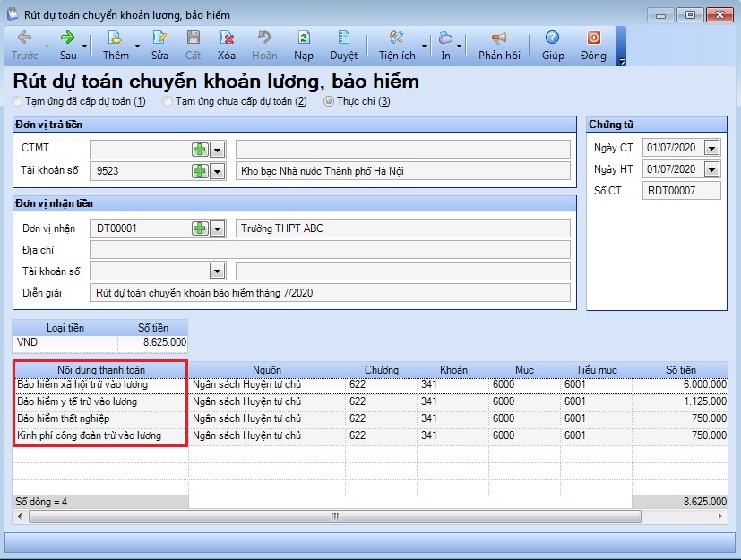The height and width of the screenshot is (560, 741).
Task: Open Sau button dropdown arrow
Action: 84,46
